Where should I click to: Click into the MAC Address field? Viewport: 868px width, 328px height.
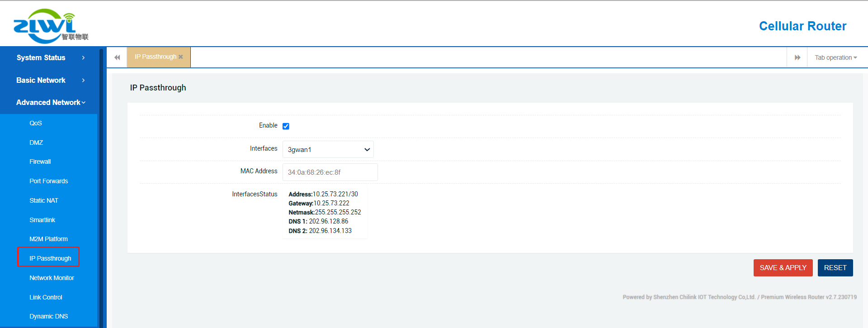(x=330, y=172)
